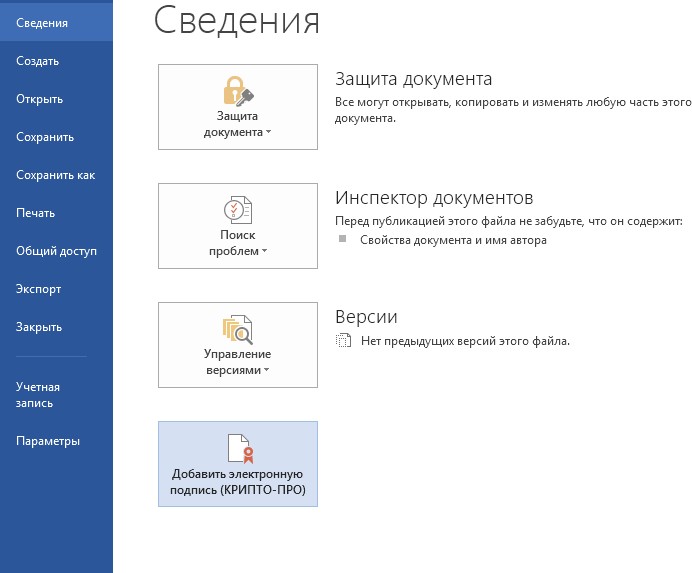Click the certificate ribbon digital signature icon
Image resolution: width=692 pixels, height=573 pixels.
(x=238, y=446)
